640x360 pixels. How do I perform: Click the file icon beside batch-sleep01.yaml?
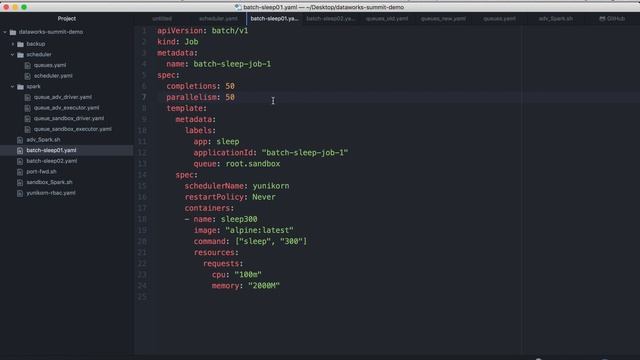click(x=20, y=150)
